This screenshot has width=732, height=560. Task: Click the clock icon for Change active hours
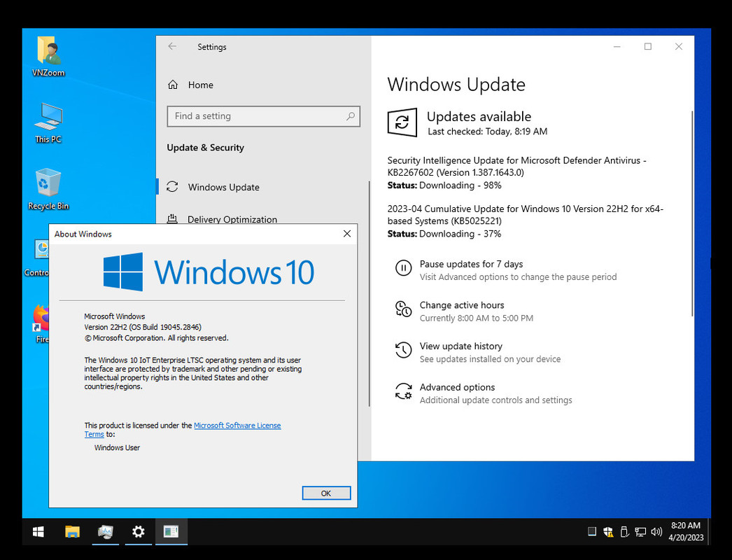(403, 309)
